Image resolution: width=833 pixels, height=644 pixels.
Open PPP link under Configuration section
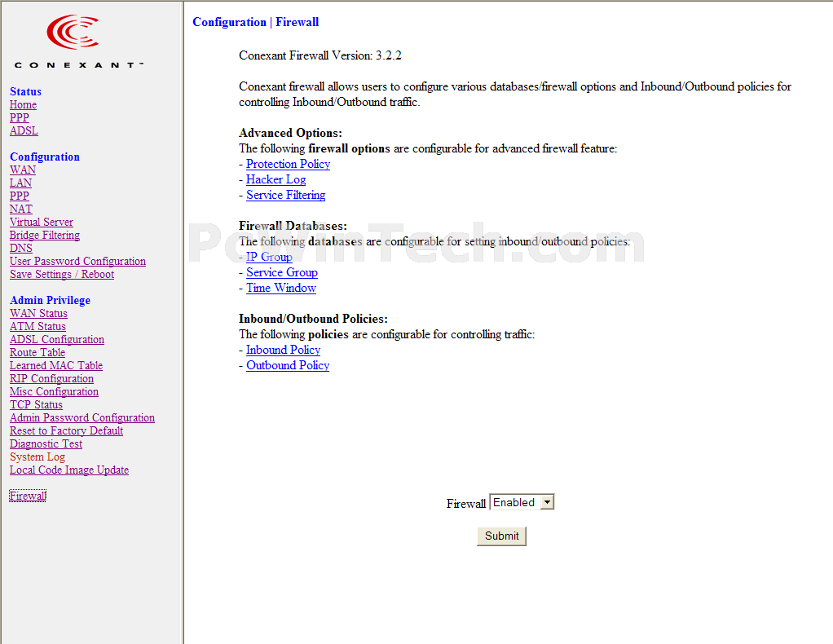point(19,196)
